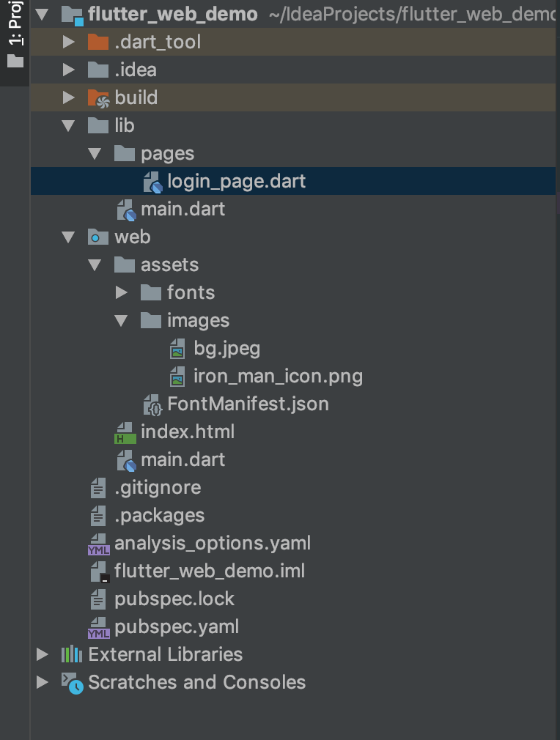Open the .gitignore file

pyautogui.click(x=158, y=487)
